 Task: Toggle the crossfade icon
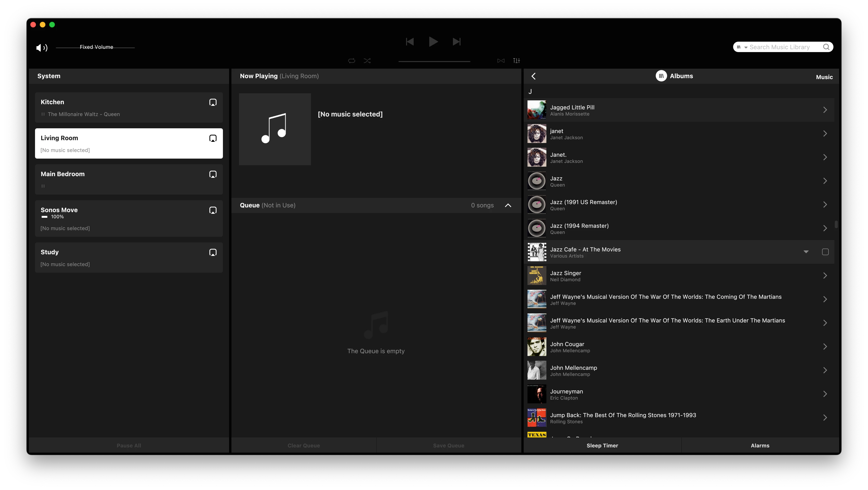point(501,61)
